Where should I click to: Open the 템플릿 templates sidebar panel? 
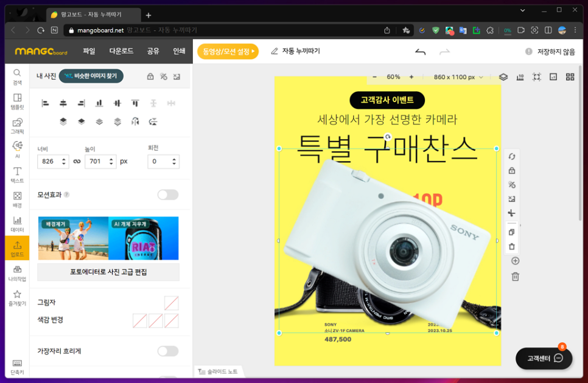(x=17, y=102)
